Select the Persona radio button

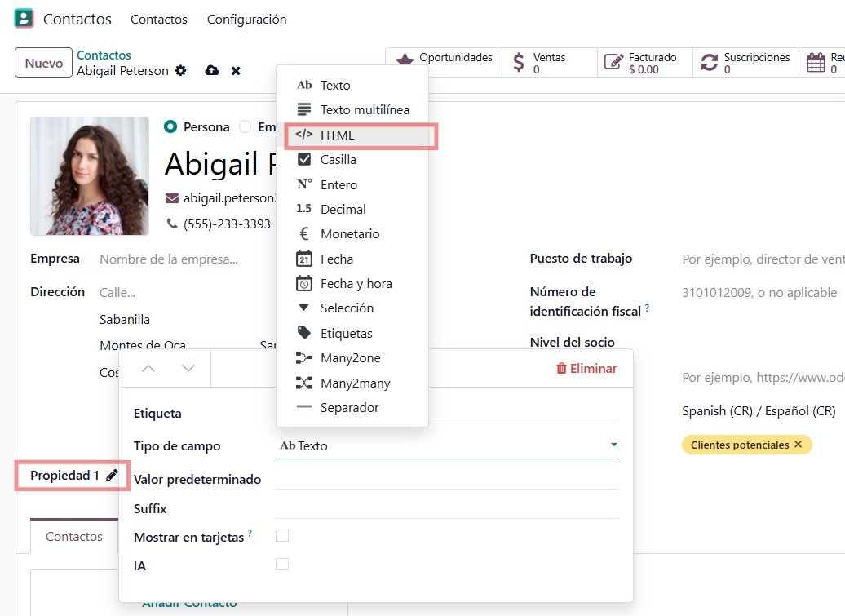(x=170, y=126)
